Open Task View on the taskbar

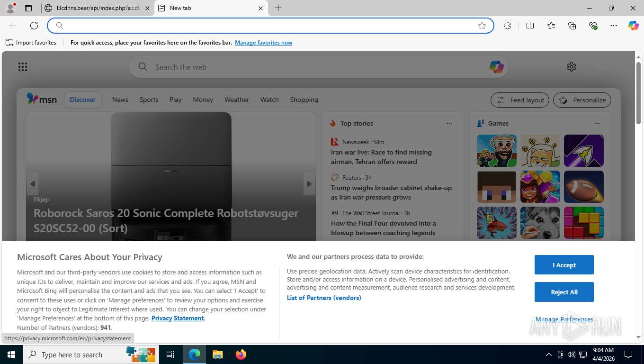pos(170,355)
